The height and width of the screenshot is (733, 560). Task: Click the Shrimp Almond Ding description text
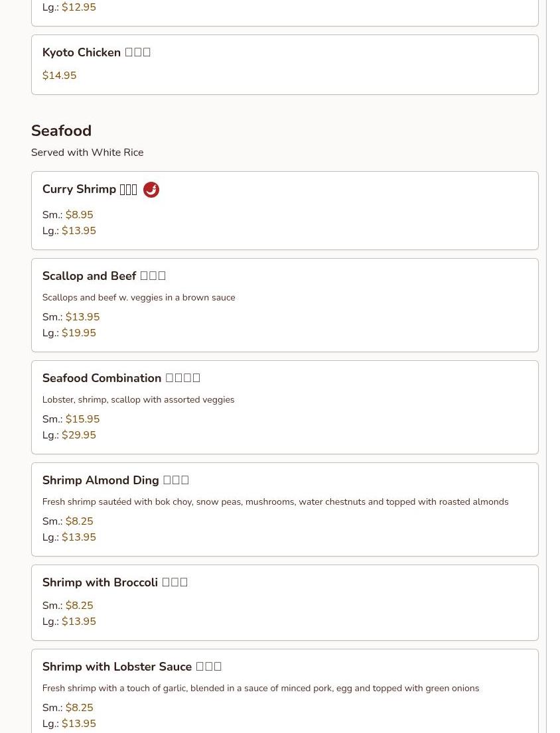click(275, 502)
